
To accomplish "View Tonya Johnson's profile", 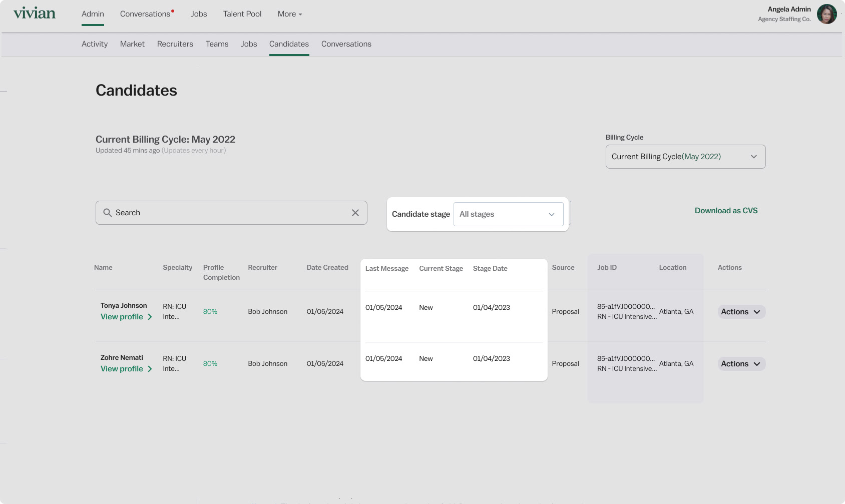I will pos(122,317).
